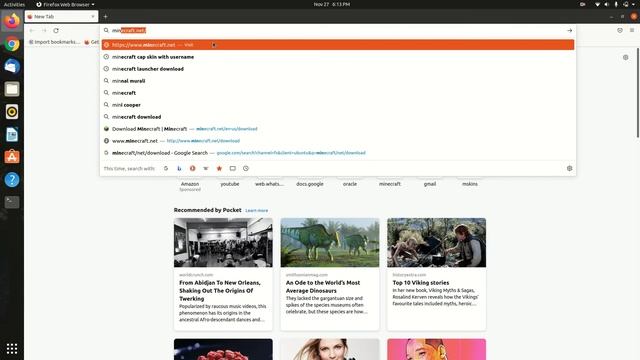Visit https://www.minecraft.net suggestion

338,45
